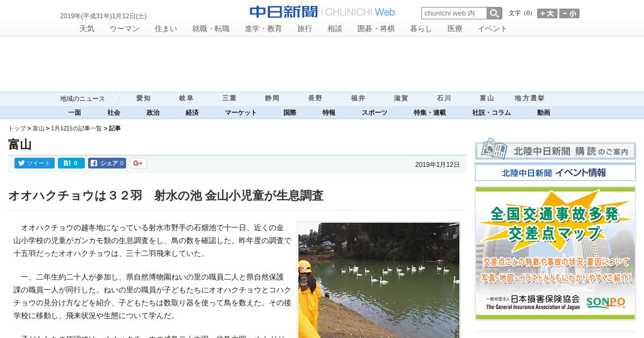
Task: Open the 住まい menu item
Action: [x=166, y=29]
